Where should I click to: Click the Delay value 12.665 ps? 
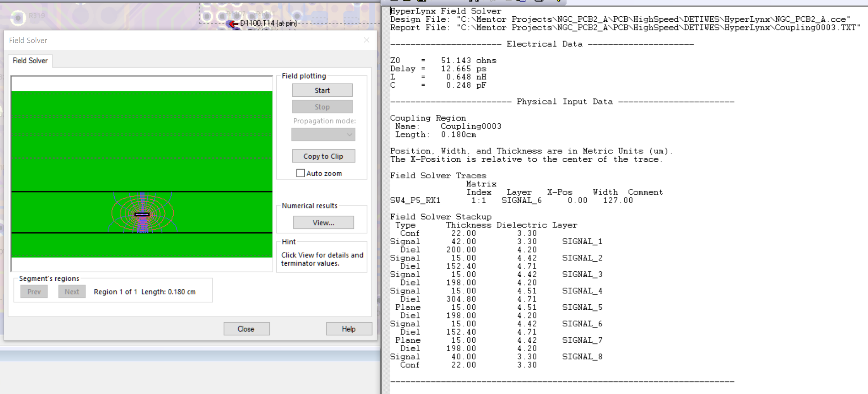pyautogui.click(x=463, y=69)
